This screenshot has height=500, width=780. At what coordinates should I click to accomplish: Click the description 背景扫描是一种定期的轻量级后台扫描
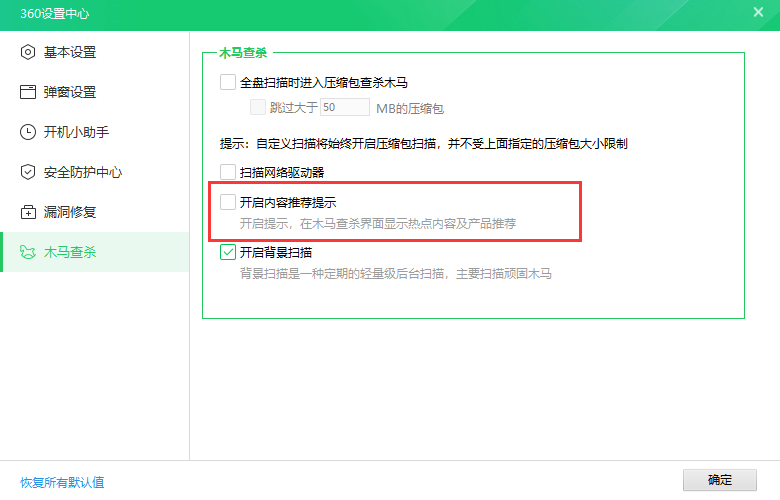[x=395, y=274]
